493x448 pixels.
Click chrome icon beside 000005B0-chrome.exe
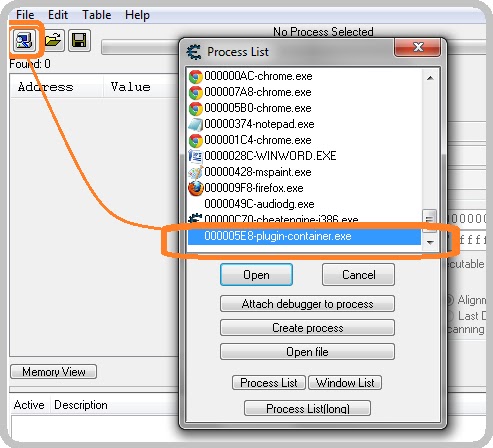[x=196, y=109]
